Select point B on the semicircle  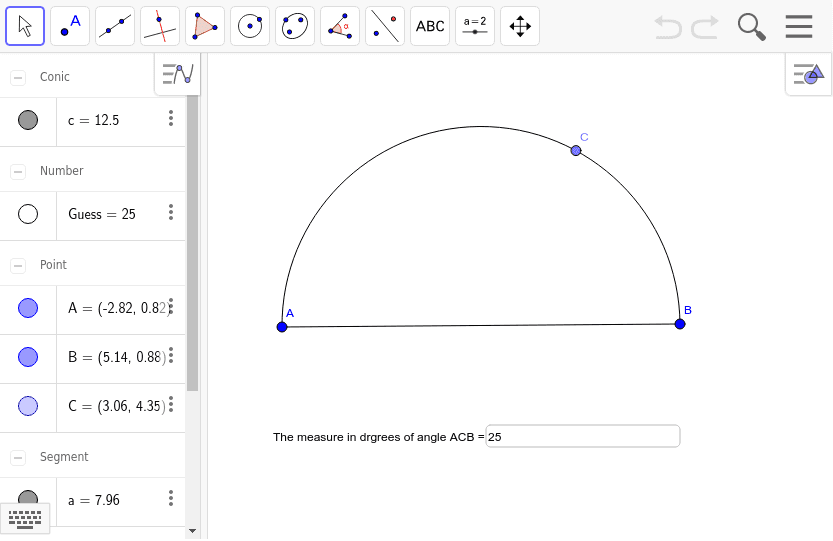(680, 324)
